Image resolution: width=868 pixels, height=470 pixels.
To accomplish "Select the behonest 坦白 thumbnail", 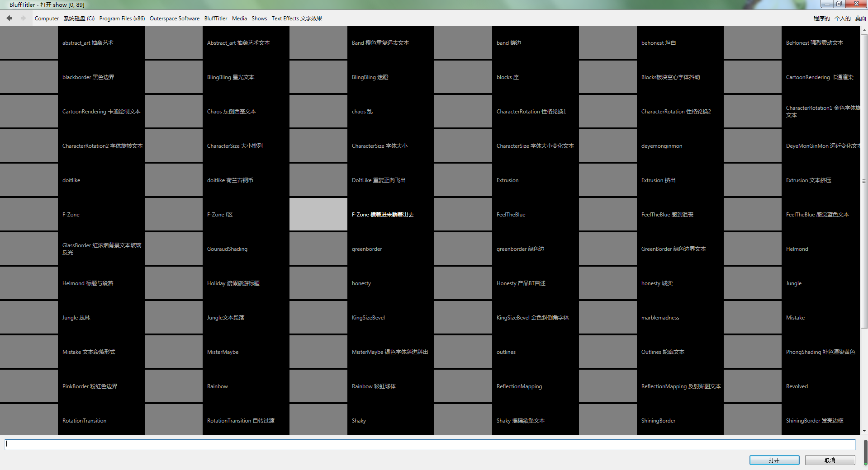I will 608,43.
